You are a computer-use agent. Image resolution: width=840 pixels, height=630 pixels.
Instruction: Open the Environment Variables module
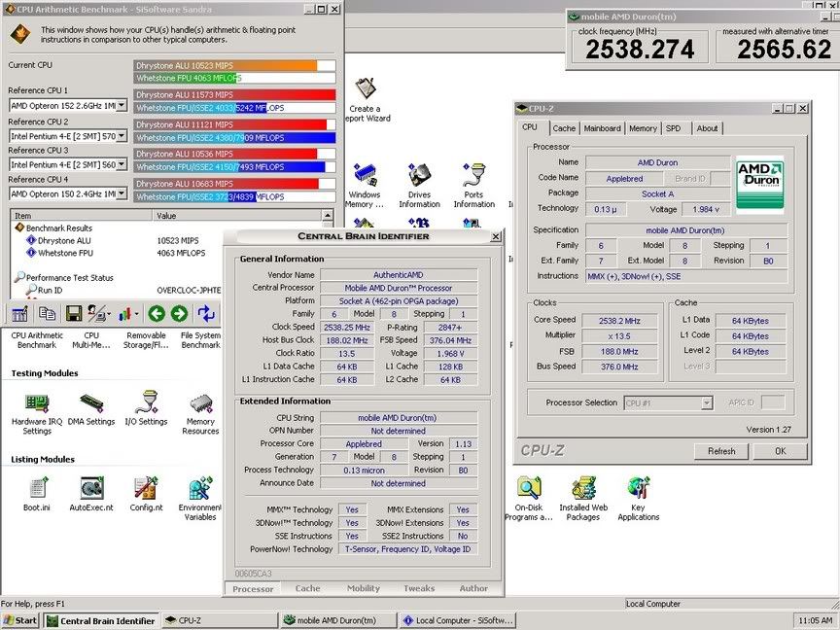coord(200,499)
